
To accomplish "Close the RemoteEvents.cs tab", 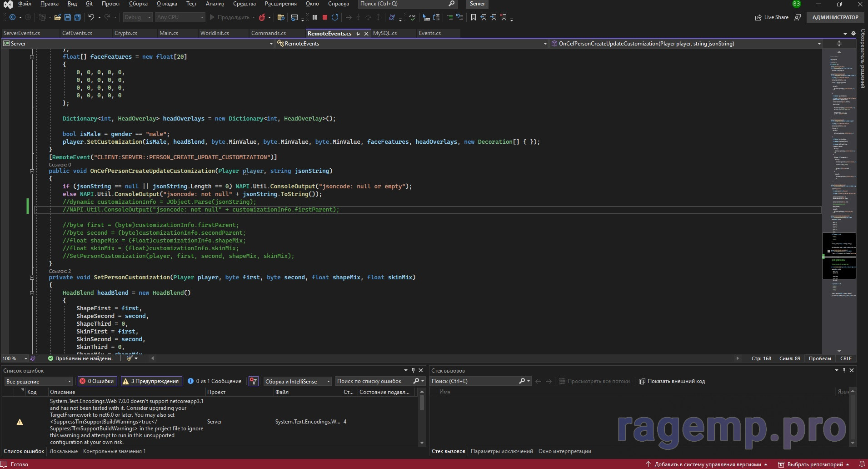I will [366, 34].
